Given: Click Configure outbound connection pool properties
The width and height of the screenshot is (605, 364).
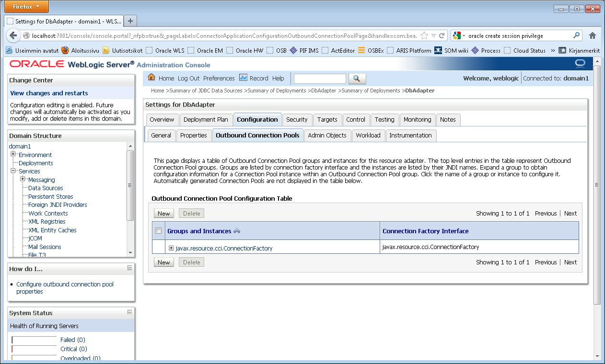Looking at the screenshot, I should click(65, 288).
